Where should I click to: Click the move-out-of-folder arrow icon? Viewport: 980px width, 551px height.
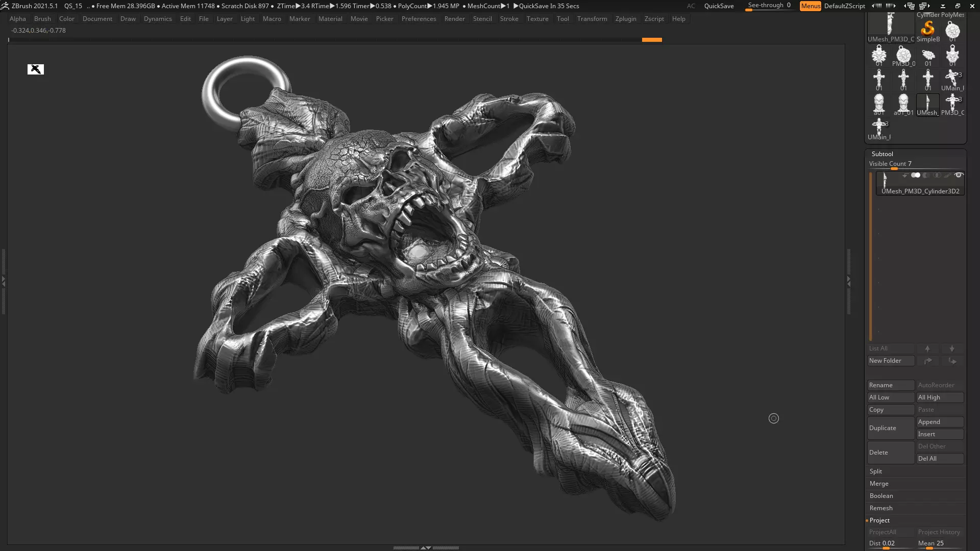tap(952, 361)
